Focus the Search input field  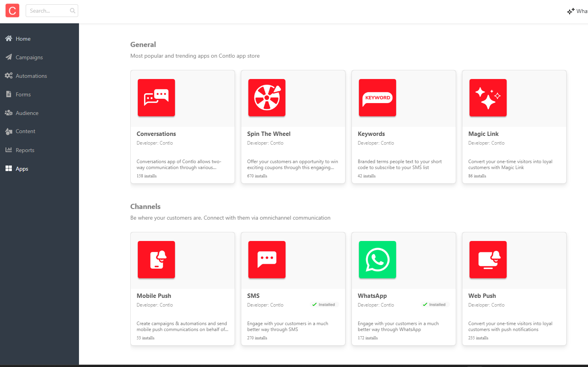pyautogui.click(x=52, y=11)
